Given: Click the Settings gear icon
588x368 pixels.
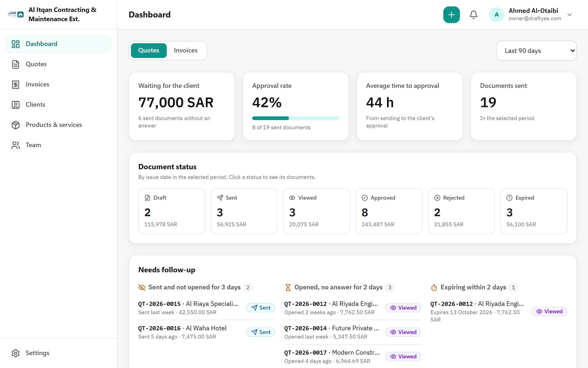Looking at the screenshot, I should (x=16, y=353).
